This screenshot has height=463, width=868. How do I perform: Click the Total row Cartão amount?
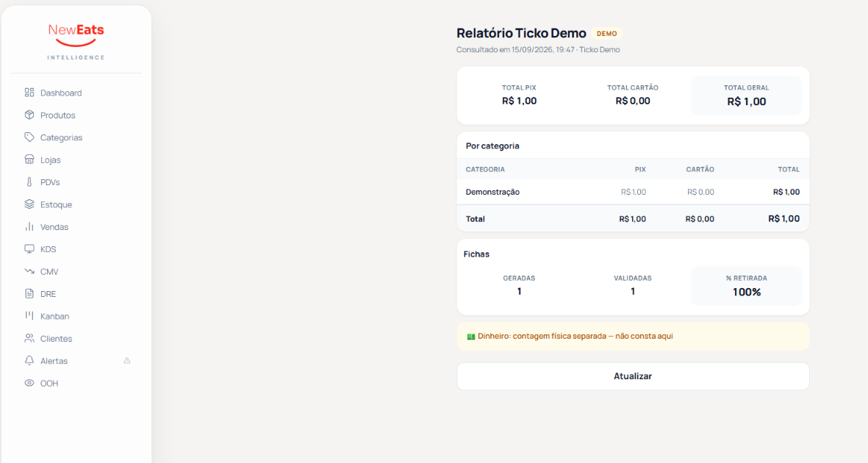(700, 219)
